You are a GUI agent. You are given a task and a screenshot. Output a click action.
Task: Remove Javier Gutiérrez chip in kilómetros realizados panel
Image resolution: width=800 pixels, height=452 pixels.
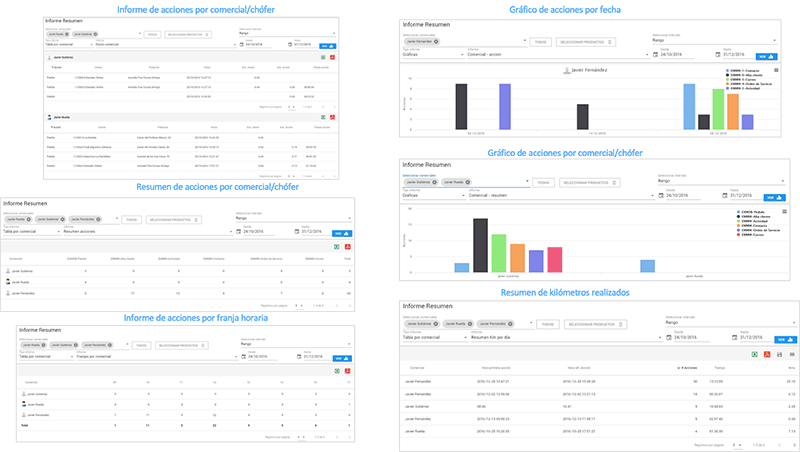click(435, 323)
